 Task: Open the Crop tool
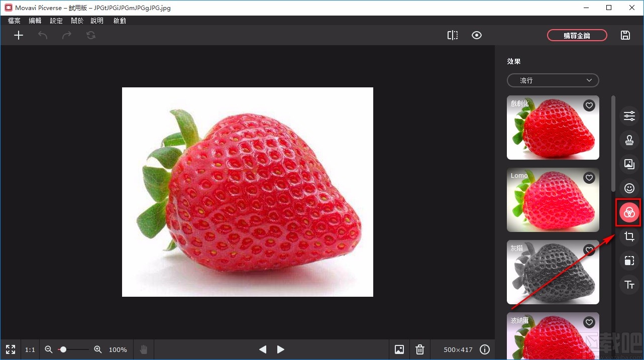[629, 236]
